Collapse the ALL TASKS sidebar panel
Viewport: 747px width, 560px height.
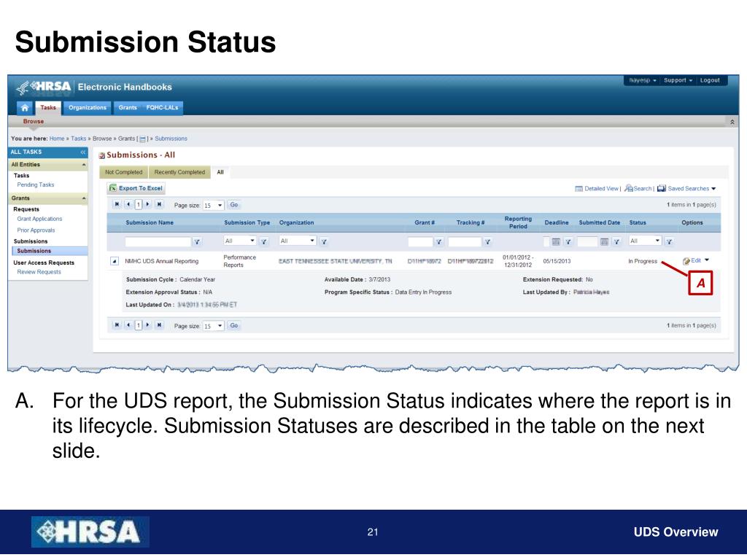coord(83,152)
